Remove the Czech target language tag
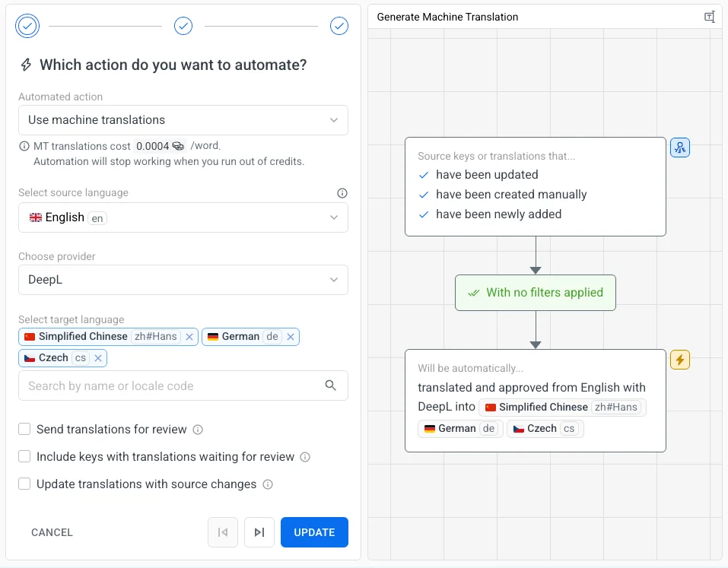This screenshot has height=568, width=728. (97, 358)
